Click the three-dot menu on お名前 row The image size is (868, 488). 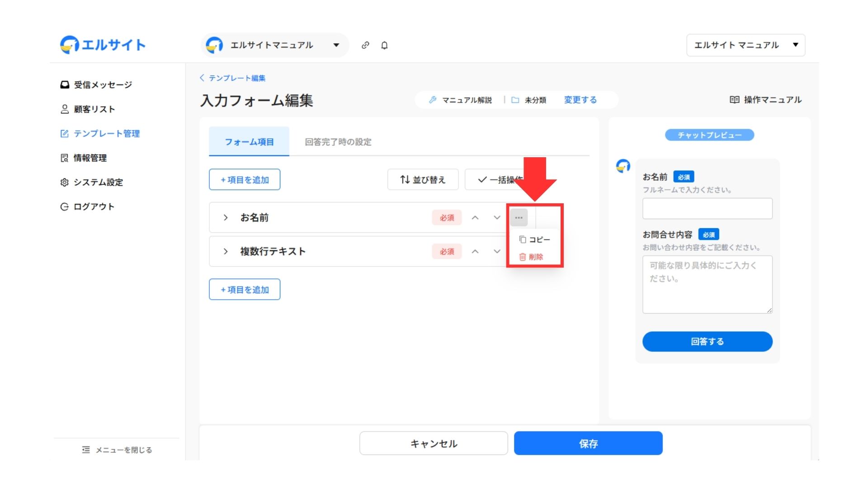[519, 218]
